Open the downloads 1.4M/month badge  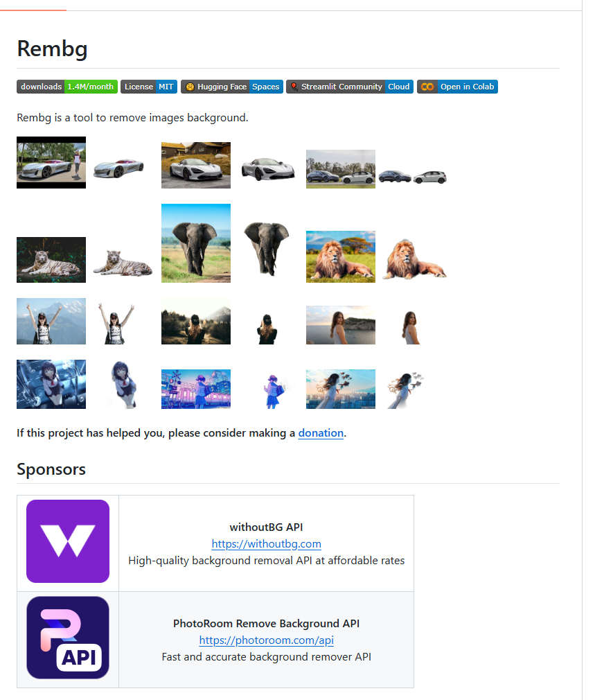coord(67,87)
